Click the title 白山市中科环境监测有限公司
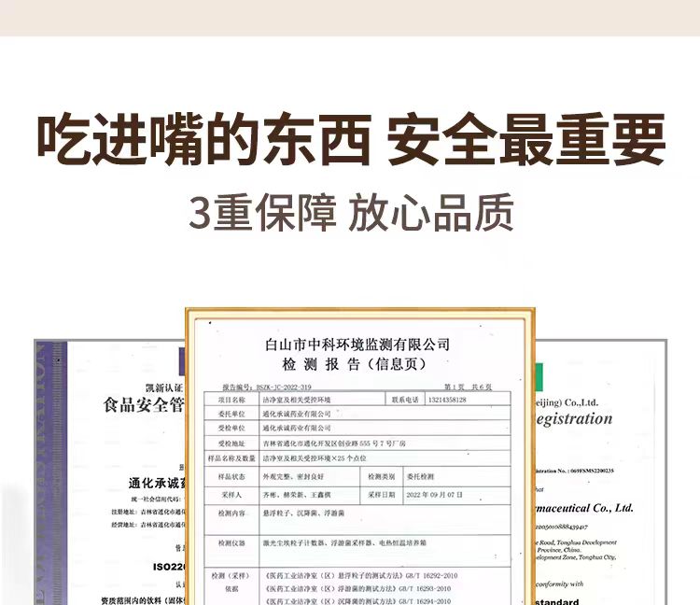The width and height of the screenshot is (700, 605). (x=357, y=345)
